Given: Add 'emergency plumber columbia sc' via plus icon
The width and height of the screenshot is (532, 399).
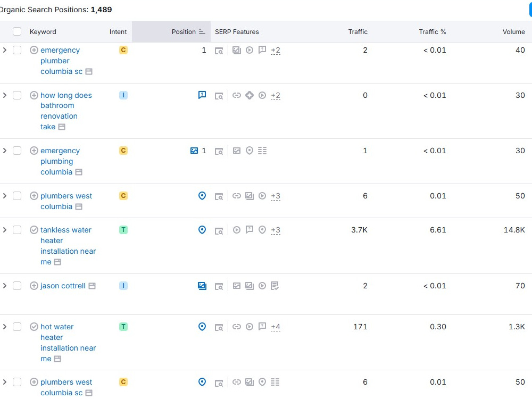Looking at the screenshot, I should coord(34,50).
